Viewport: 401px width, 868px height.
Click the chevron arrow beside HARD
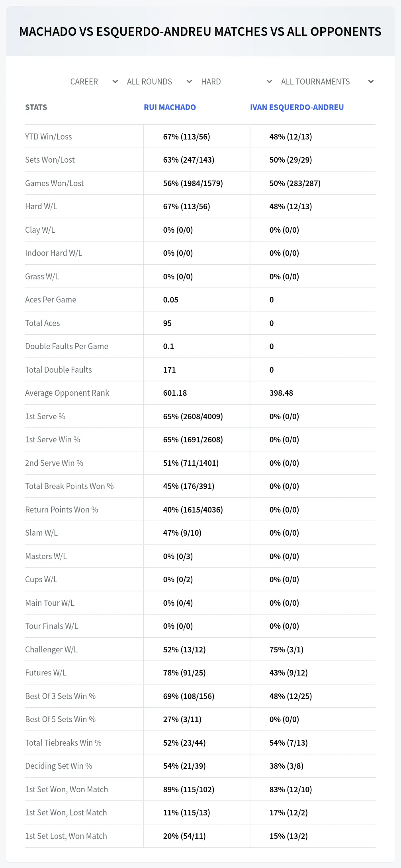click(x=269, y=82)
